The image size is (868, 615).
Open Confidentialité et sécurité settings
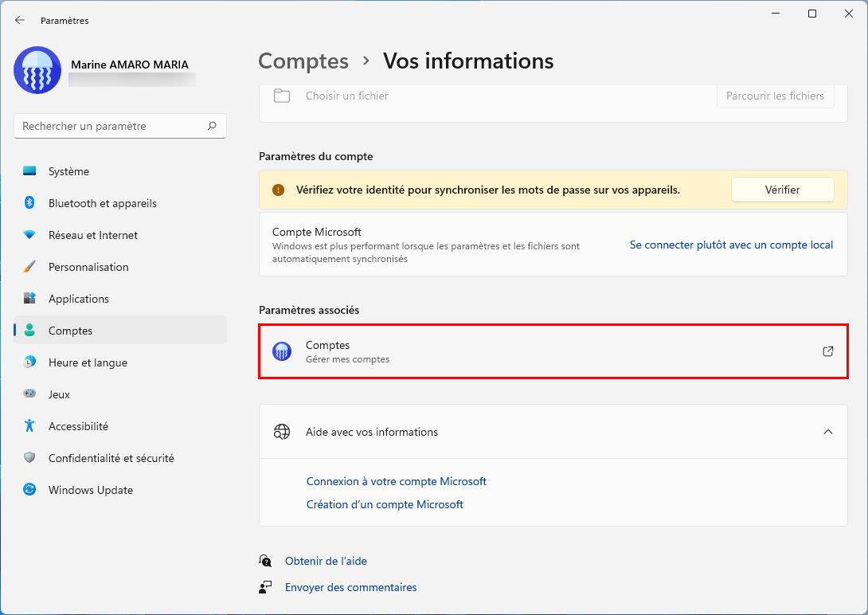coord(120,458)
